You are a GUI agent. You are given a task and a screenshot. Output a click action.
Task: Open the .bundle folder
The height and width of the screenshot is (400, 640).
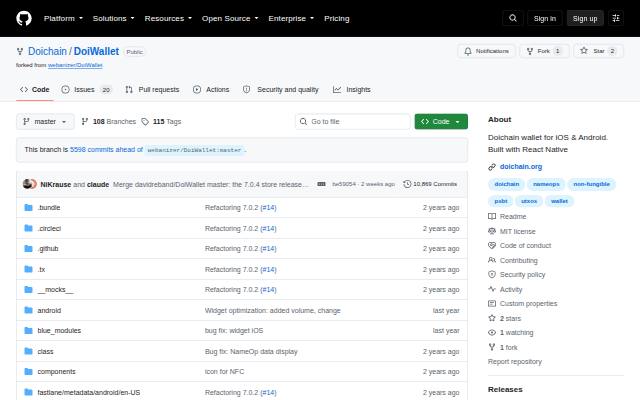coord(49,207)
